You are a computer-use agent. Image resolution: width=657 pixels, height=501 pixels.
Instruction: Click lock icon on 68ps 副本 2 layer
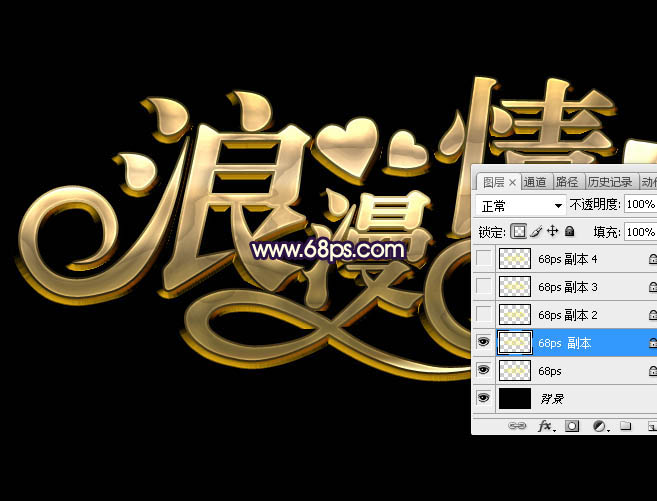[652, 315]
